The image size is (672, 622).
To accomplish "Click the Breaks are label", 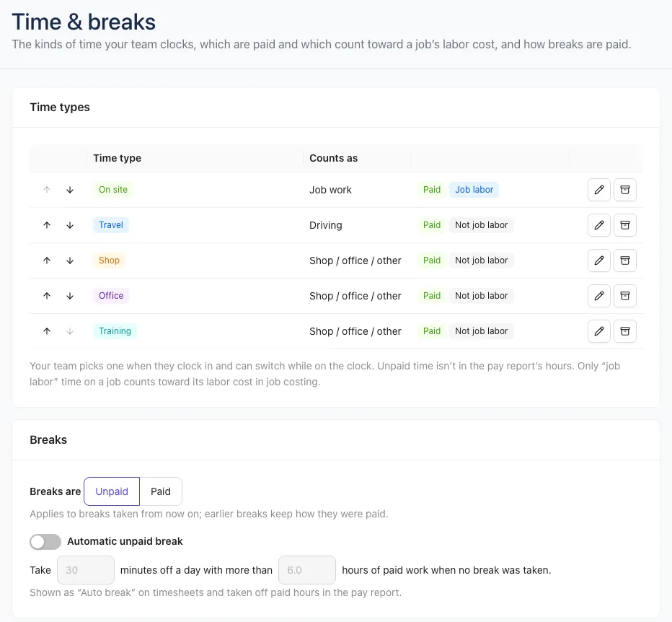I will pos(56,491).
